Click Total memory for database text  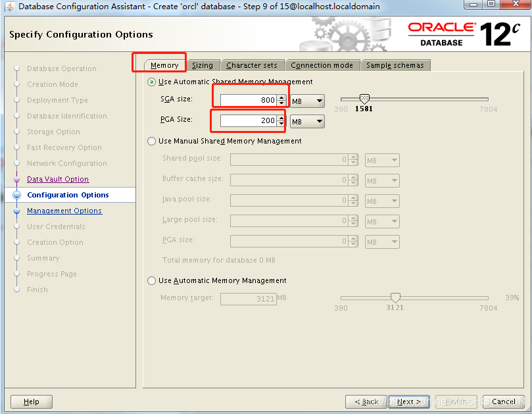(x=219, y=260)
